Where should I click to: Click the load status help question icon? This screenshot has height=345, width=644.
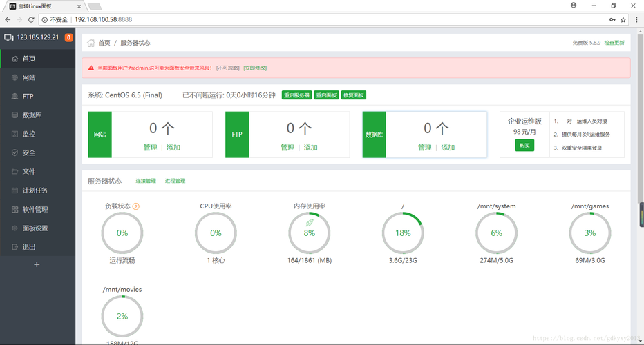(136, 206)
